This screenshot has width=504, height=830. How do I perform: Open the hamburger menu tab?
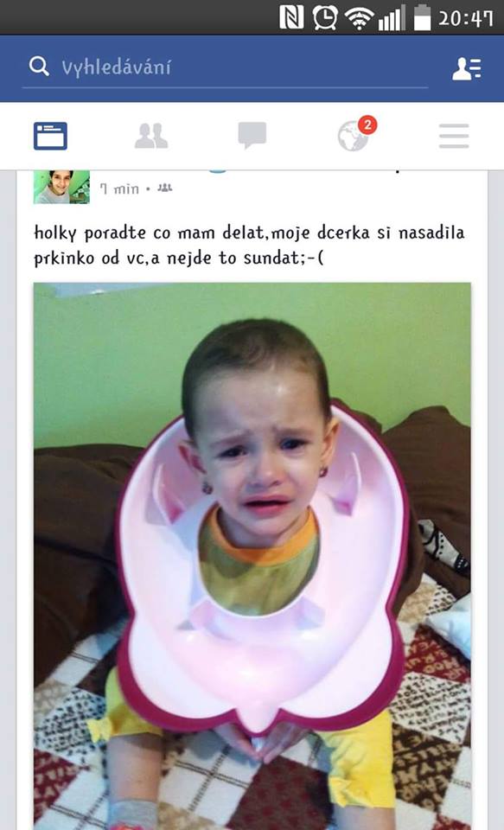coord(454,136)
